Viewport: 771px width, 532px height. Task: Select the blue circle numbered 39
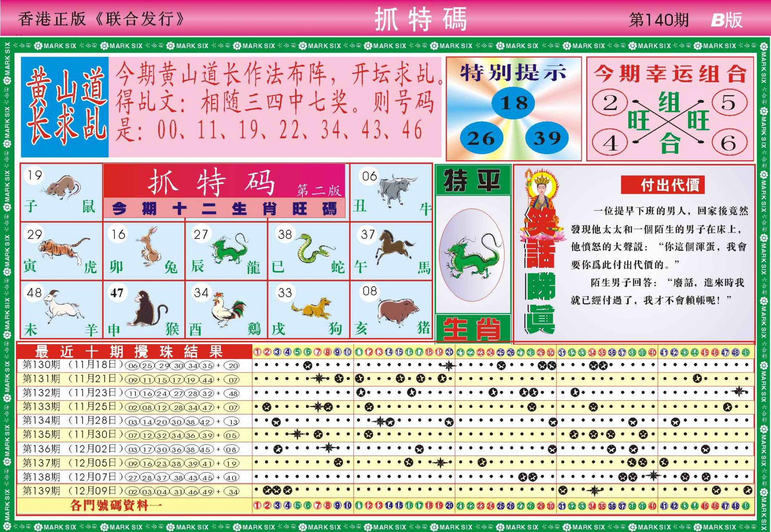click(547, 139)
